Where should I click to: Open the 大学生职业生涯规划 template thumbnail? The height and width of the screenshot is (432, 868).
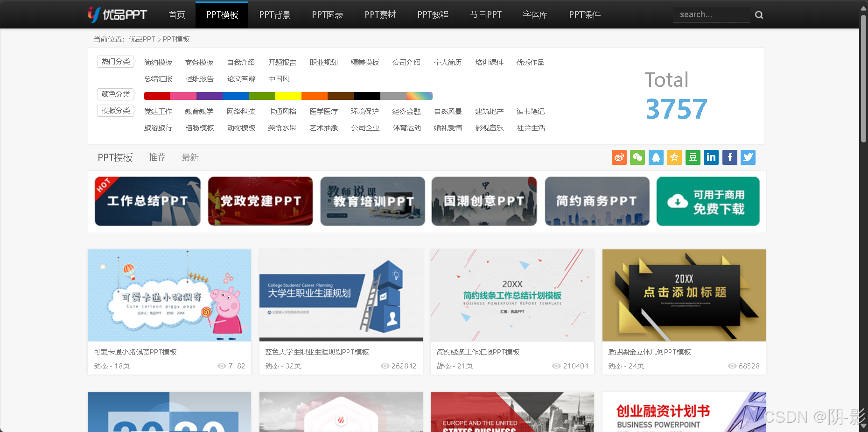(x=341, y=295)
